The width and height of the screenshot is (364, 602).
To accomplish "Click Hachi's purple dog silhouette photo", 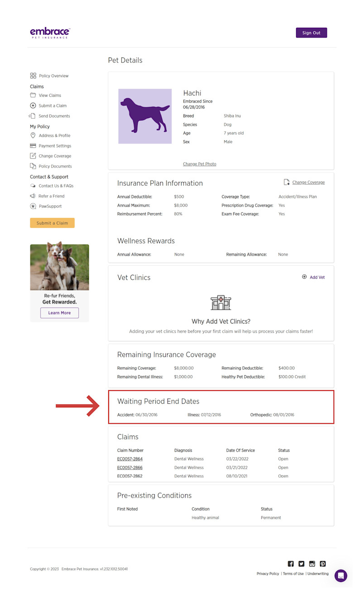I will coord(145,116).
